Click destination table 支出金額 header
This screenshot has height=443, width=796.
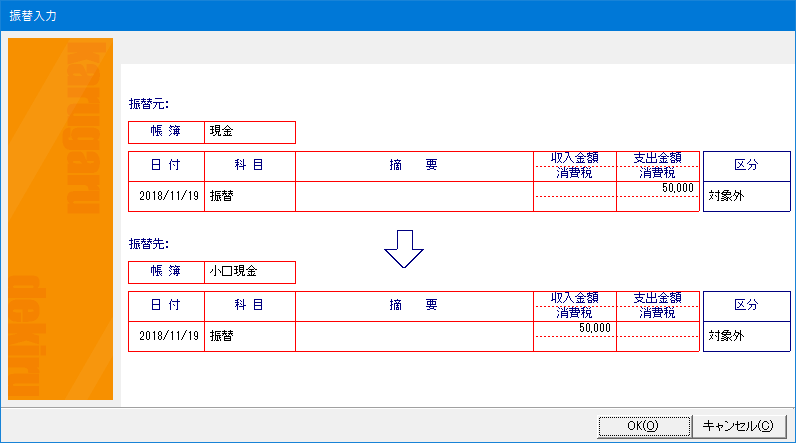click(658, 298)
